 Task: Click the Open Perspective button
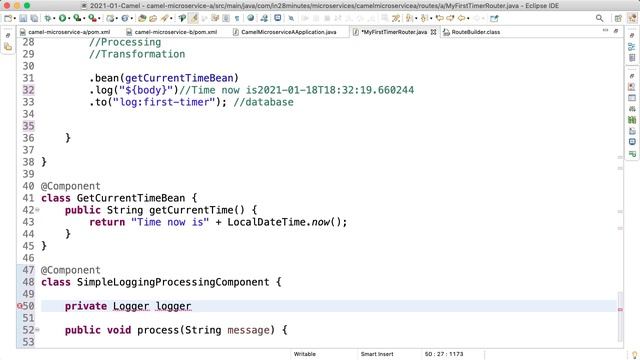point(618,18)
